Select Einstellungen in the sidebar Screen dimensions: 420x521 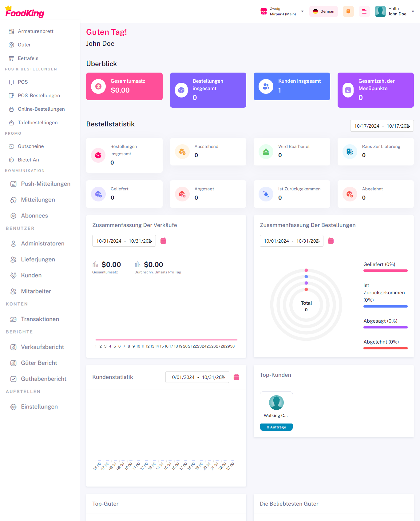coord(39,407)
